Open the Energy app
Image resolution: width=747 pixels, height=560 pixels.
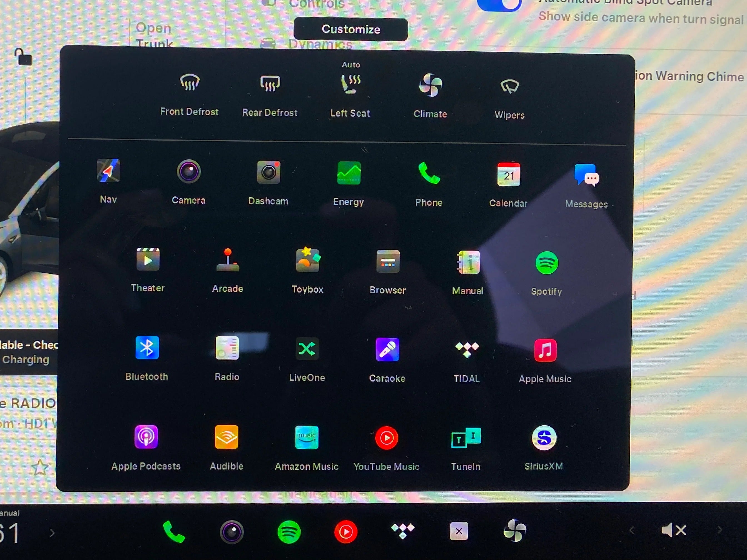click(x=348, y=173)
